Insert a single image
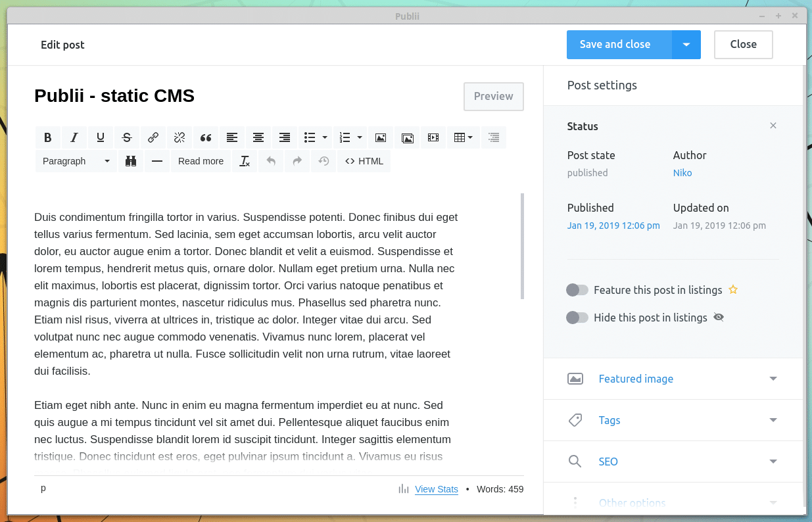The height and width of the screenshot is (522, 812). pyautogui.click(x=380, y=137)
